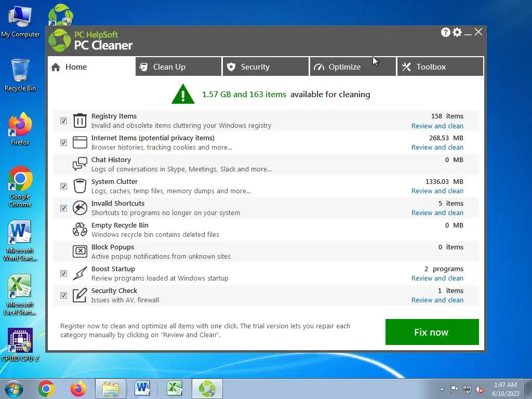
Task: Select Google Chrome desktop shortcut
Action: click(x=20, y=187)
